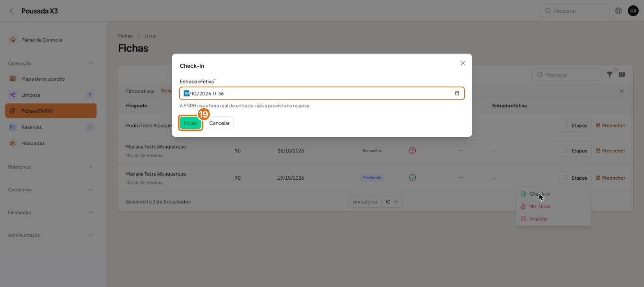Open Etapas on the 26/10/2026 row
Image resolution: width=644 pixels, height=287 pixels.
coord(575,151)
